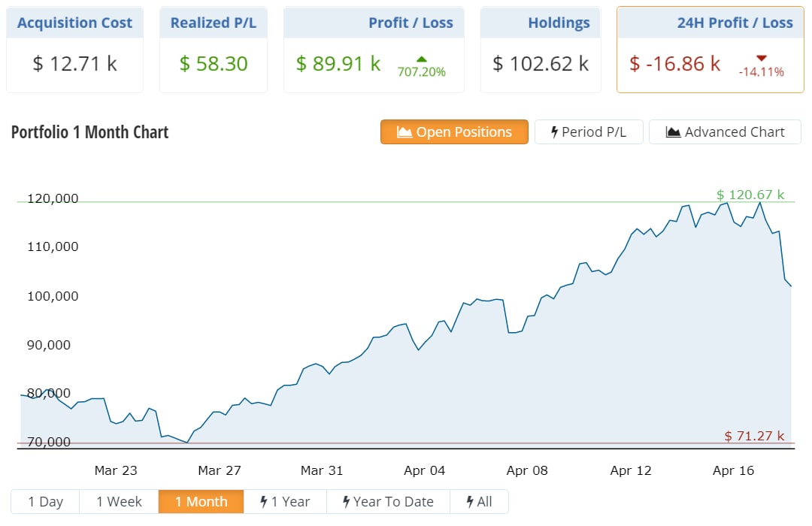Open the 24H Profit / Loss card
Screen dimensions: 812x526
[710, 50]
